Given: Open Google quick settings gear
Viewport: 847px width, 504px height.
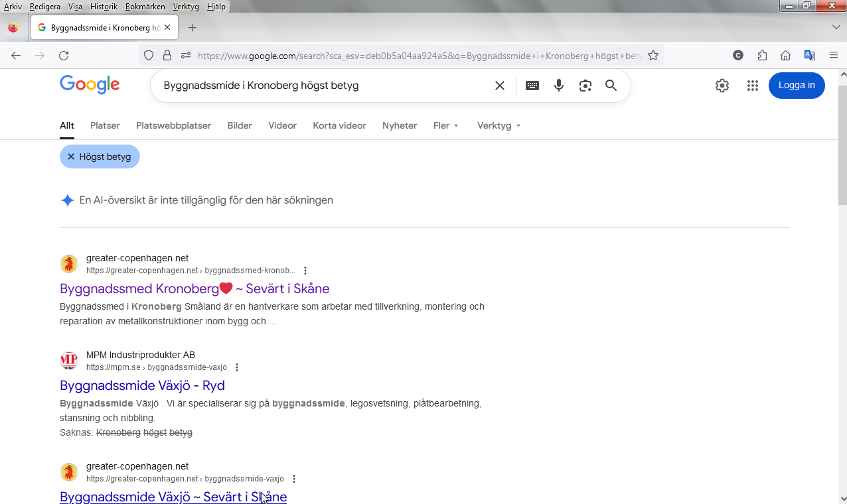Looking at the screenshot, I should (722, 86).
